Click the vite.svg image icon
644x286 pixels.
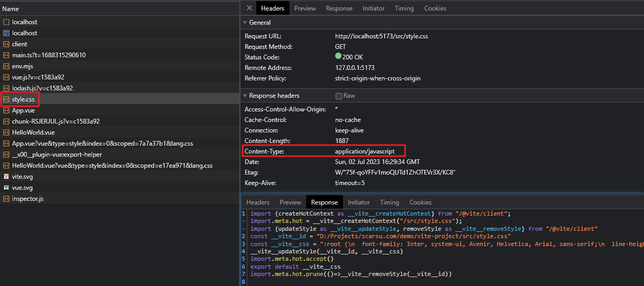coord(6,177)
